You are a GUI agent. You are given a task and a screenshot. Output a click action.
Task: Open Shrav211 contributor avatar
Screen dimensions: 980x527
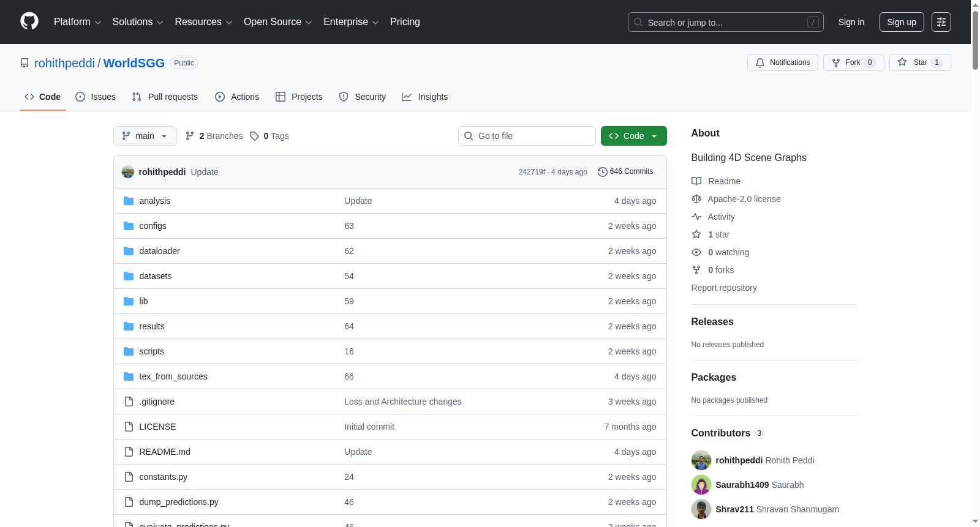[701, 509]
